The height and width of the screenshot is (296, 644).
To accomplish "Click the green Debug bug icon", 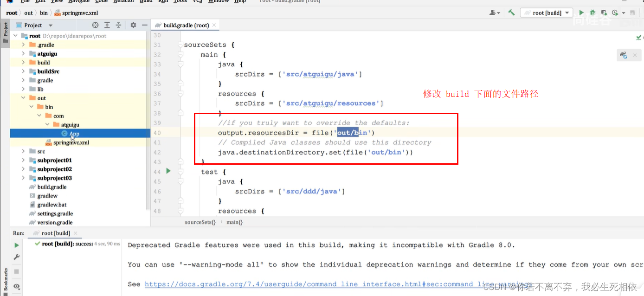I will pos(592,13).
